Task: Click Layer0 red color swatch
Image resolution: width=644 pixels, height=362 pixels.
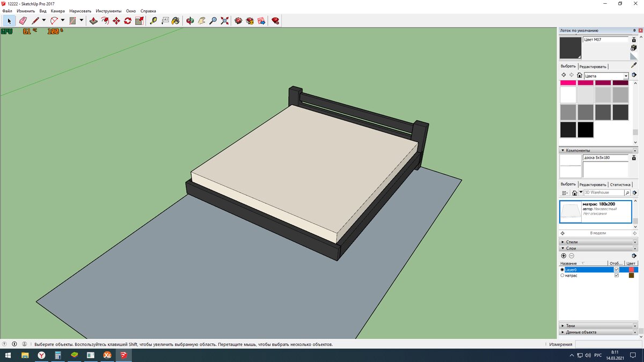Action: [x=631, y=270]
